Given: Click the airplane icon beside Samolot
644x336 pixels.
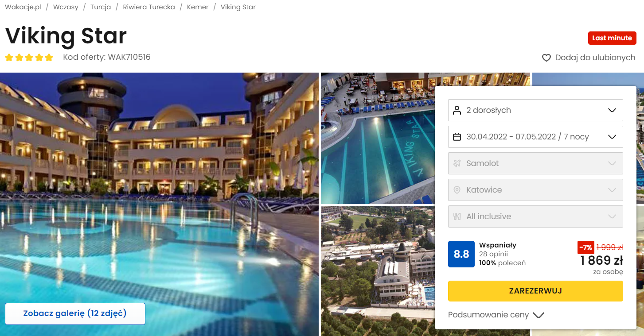Looking at the screenshot, I should coord(457,163).
